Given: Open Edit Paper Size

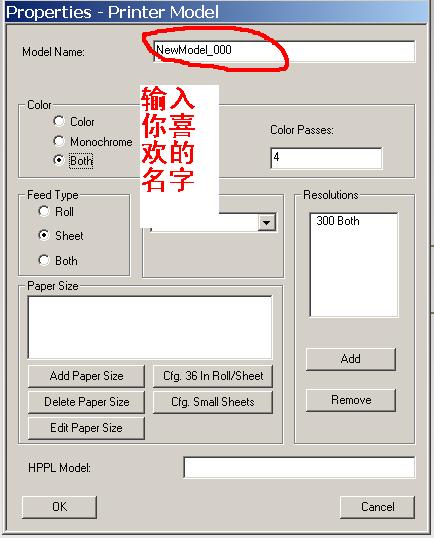Looking at the screenshot, I should click(86, 428).
